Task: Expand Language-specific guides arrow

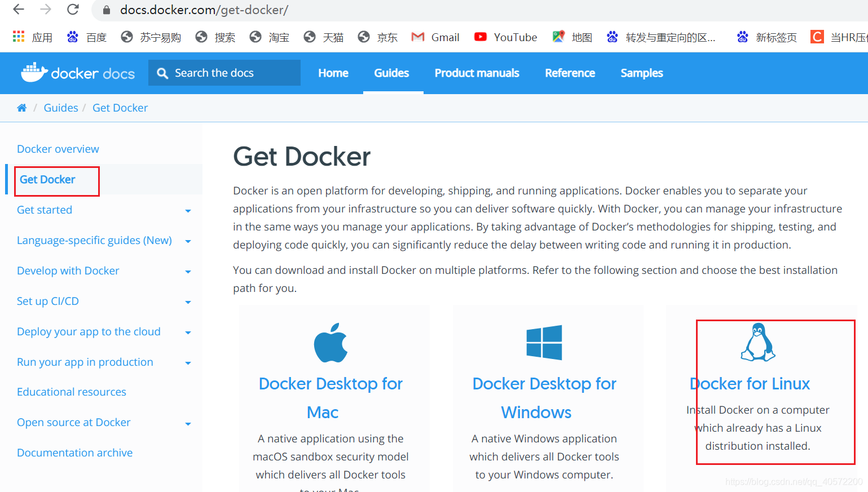Action: [x=188, y=241]
